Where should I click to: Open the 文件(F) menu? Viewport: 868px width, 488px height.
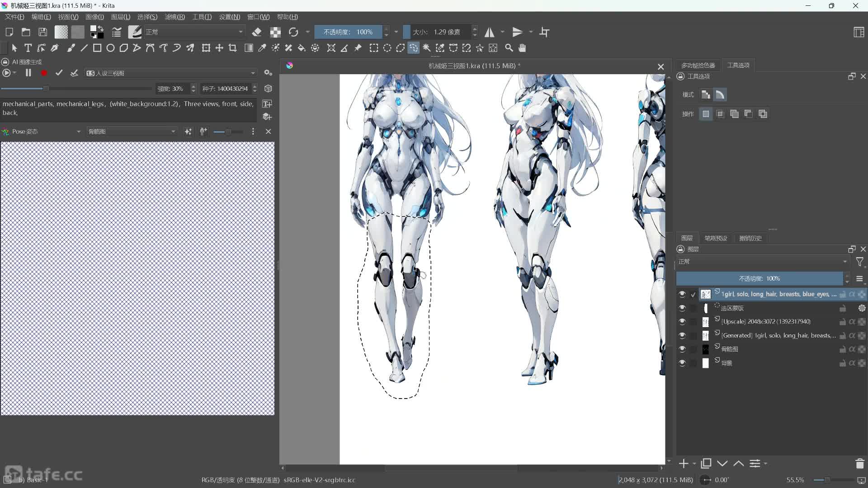pyautogui.click(x=14, y=17)
